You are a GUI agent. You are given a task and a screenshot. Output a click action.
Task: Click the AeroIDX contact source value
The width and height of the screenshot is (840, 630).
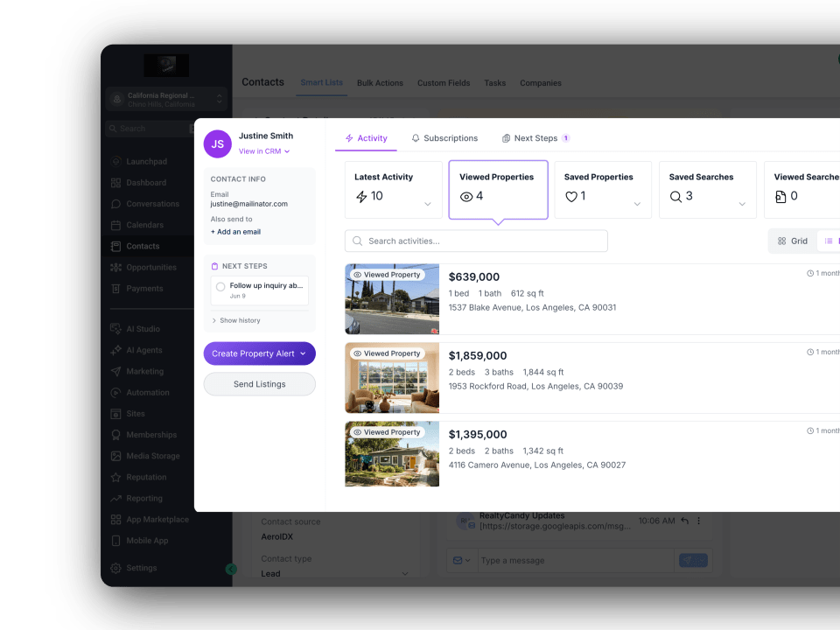277,536
